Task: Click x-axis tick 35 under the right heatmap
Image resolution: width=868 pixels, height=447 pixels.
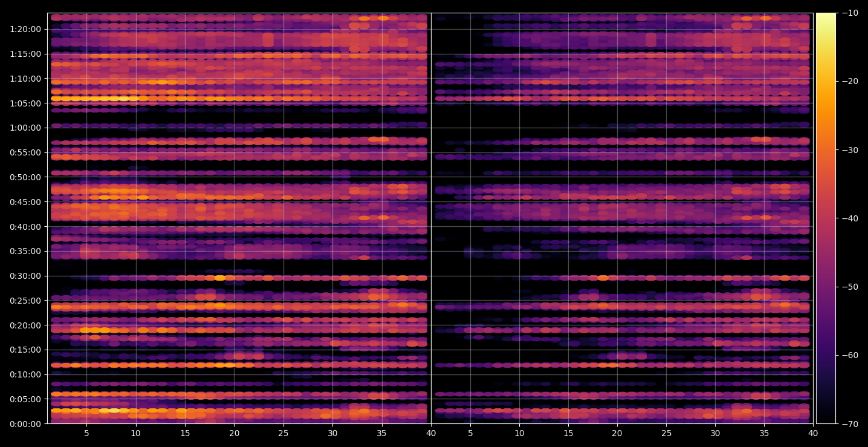Action: 764,434
